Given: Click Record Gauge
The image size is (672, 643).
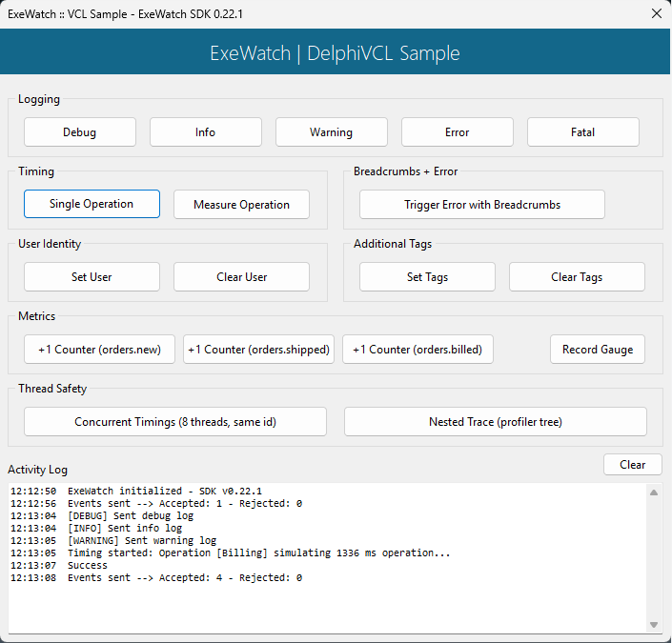Looking at the screenshot, I should [x=598, y=350].
